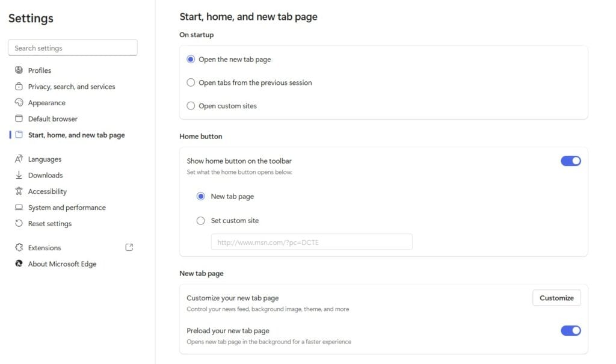
Task: Choose the Set custom site option
Action: pyautogui.click(x=201, y=220)
